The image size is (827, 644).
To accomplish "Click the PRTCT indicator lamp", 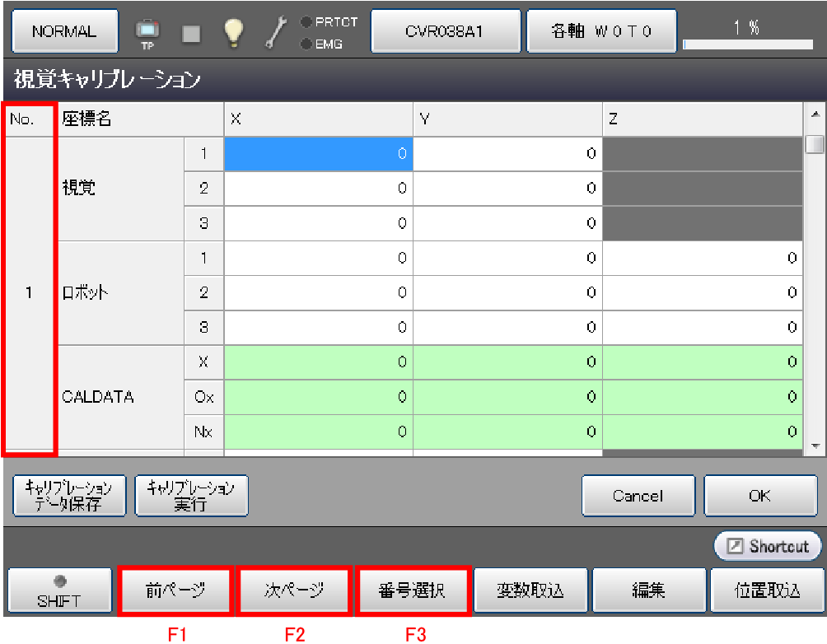I will (306, 22).
